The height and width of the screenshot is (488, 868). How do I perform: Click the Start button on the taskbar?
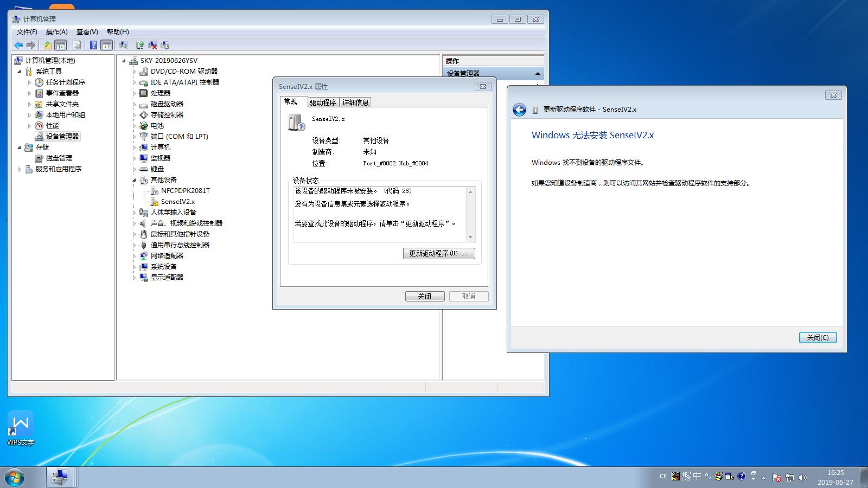tap(15, 477)
